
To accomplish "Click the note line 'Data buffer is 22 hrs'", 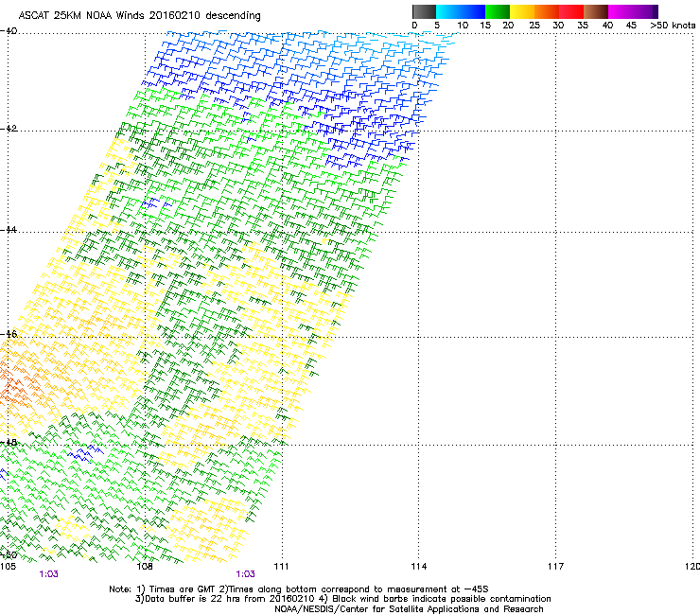I will pyautogui.click(x=342, y=599).
